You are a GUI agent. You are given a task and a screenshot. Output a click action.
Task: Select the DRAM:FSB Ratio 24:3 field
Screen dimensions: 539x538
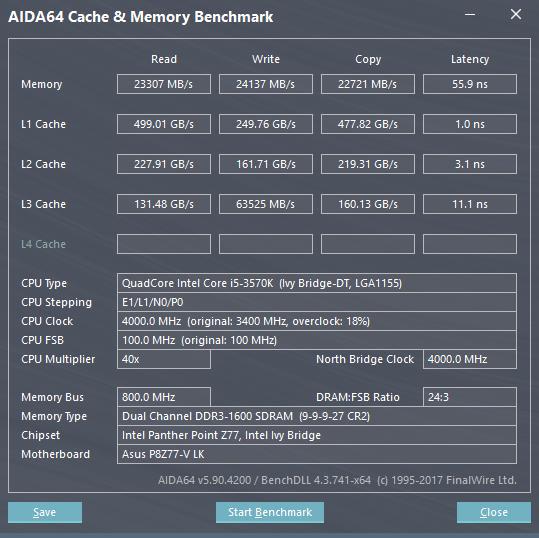470,397
